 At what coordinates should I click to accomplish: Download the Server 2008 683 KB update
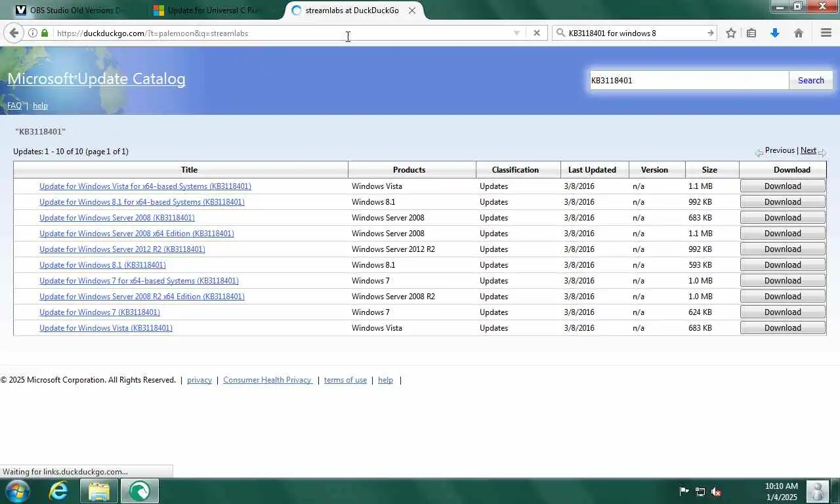click(782, 218)
